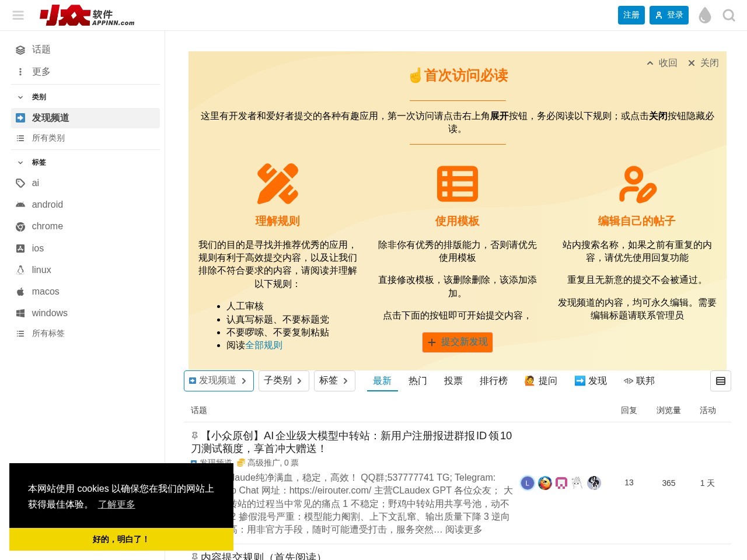
Task: Open the chrome tag
Action: (85, 226)
